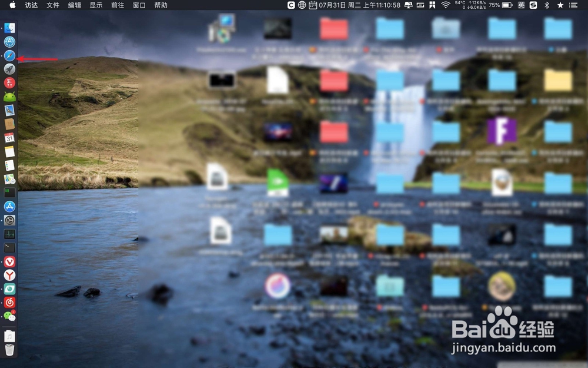Open System Preferences gear in dock
This screenshot has width=588, height=368.
pos(9,220)
